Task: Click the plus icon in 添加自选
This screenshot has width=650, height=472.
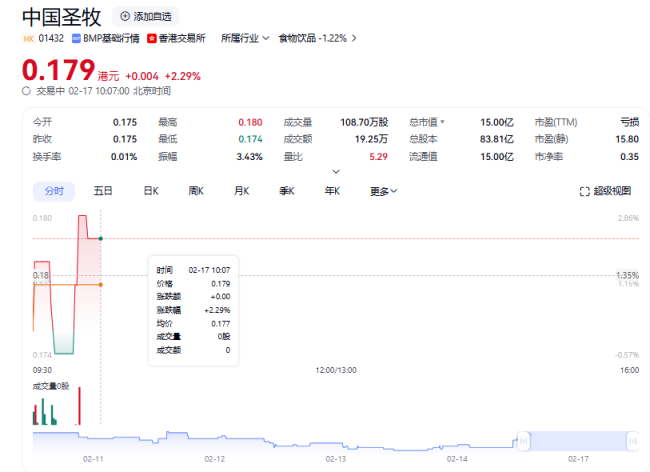Action: (125, 16)
